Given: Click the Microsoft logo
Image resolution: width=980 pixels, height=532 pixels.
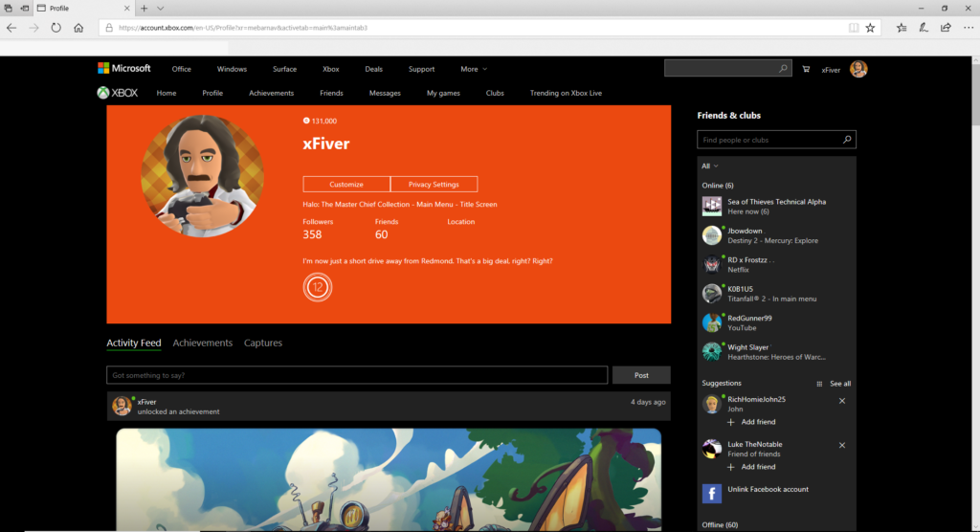Looking at the screenshot, I should pos(124,69).
